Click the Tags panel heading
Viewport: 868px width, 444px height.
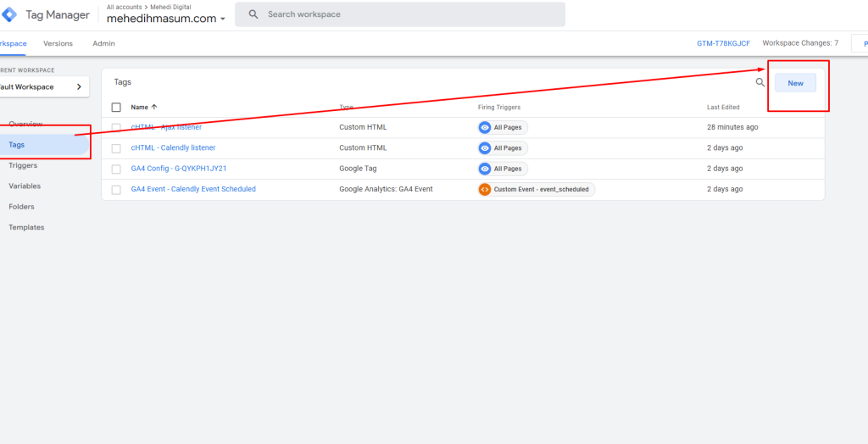[x=123, y=82]
